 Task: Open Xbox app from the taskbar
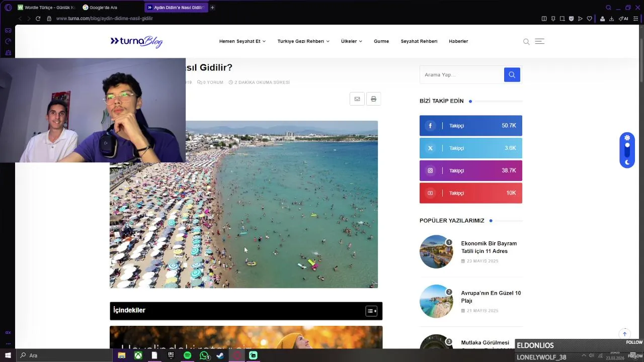tap(138, 355)
